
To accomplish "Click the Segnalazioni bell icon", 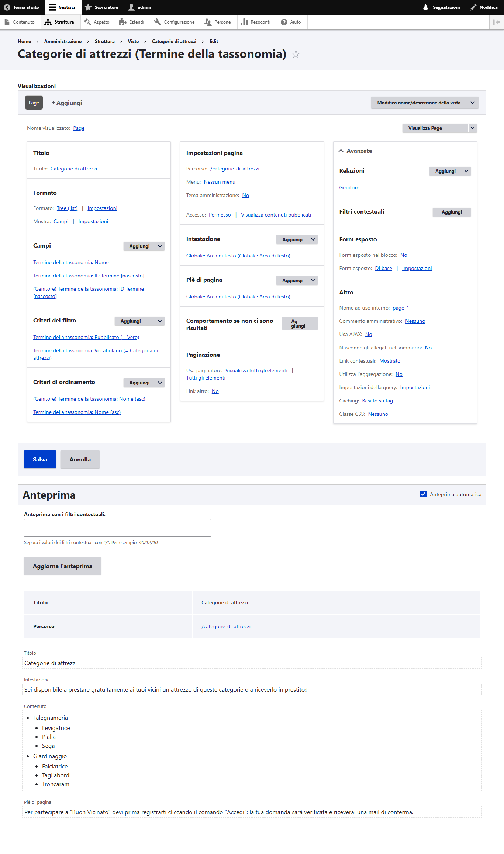I will click(425, 7).
